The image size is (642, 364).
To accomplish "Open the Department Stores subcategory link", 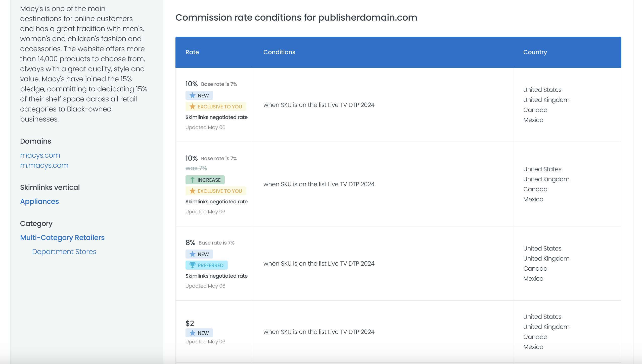I will pyautogui.click(x=64, y=252).
